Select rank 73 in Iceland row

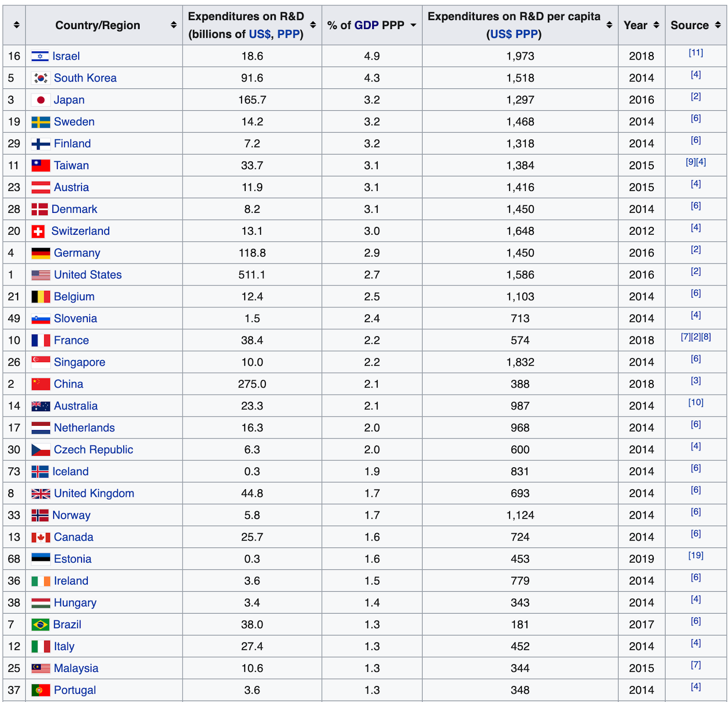coord(14,472)
